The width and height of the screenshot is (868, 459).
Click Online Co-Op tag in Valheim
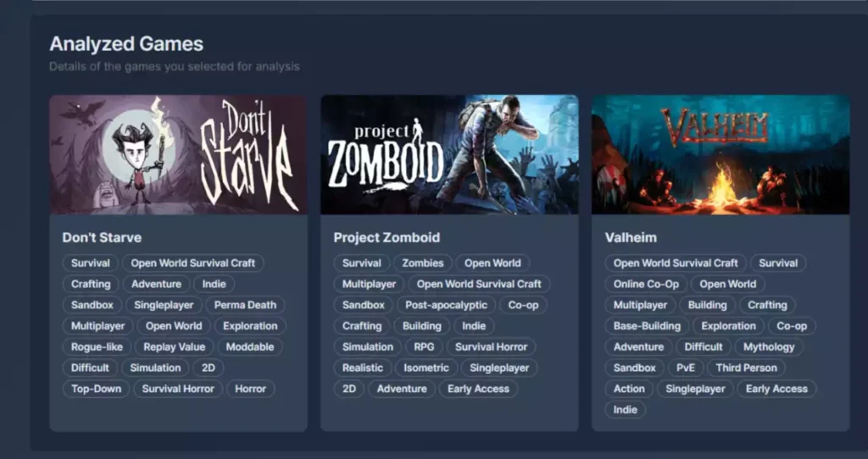[x=646, y=284]
